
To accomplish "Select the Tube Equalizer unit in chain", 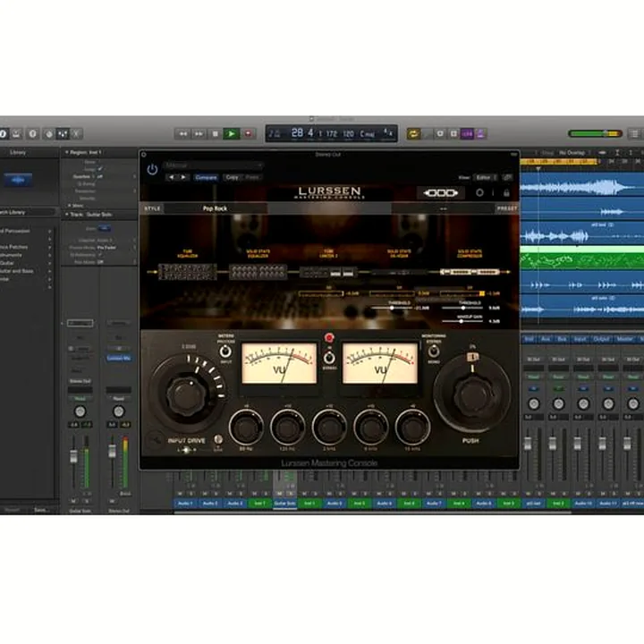I will click(187, 272).
